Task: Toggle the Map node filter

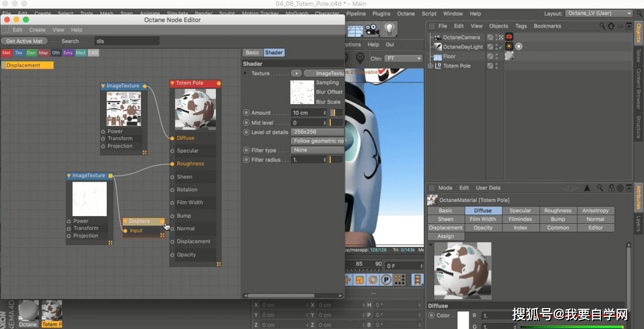Action: click(x=44, y=53)
